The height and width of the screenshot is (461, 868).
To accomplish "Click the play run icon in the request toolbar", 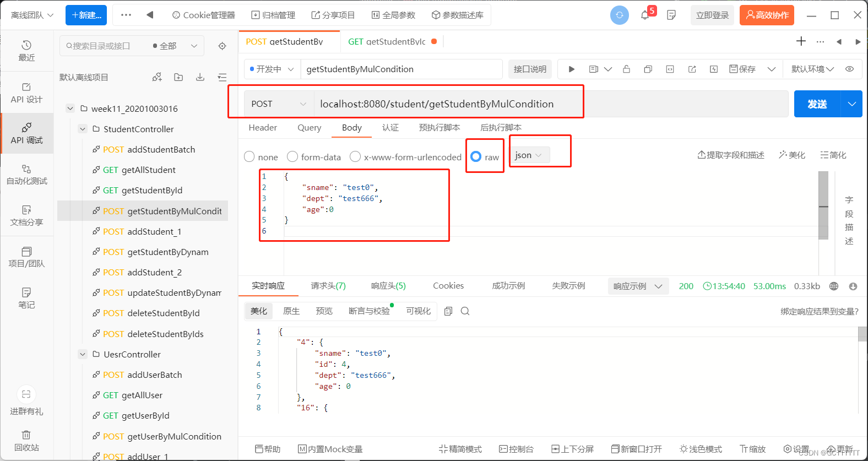I will click(572, 69).
